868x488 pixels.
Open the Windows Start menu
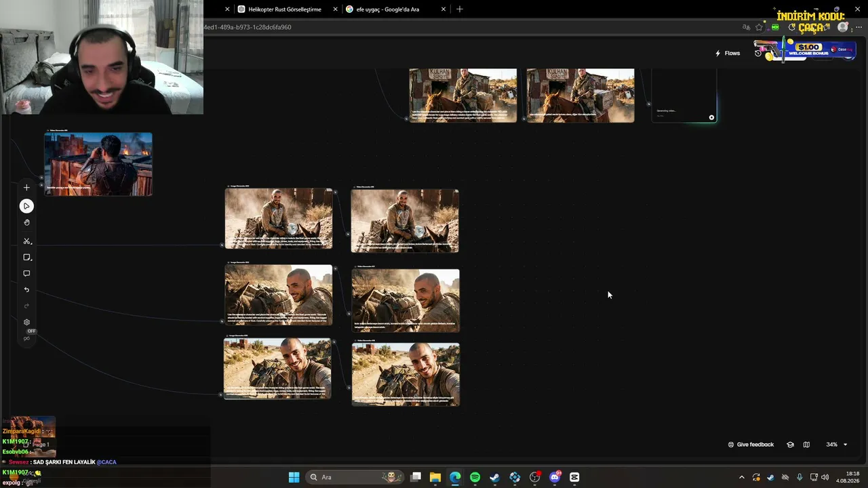point(294,477)
